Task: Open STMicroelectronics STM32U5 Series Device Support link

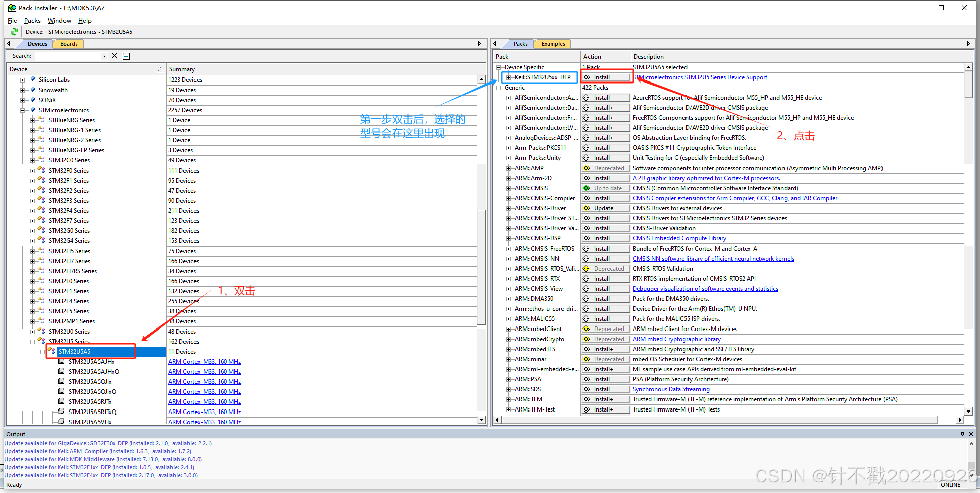Action: coord(700,77)
